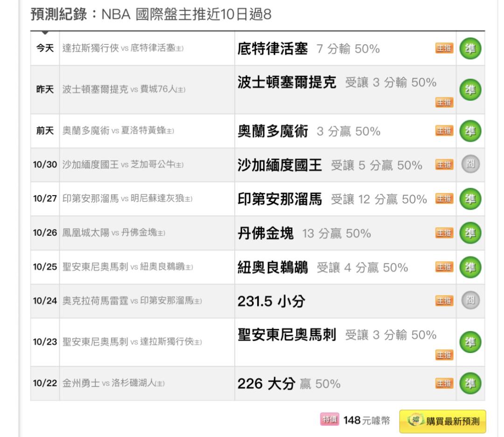Open the 奧蘭多魔術 vs 夏洛特黃蜂 matchup
This screenshot has height=437, width=504.
[x=118, y=131]
